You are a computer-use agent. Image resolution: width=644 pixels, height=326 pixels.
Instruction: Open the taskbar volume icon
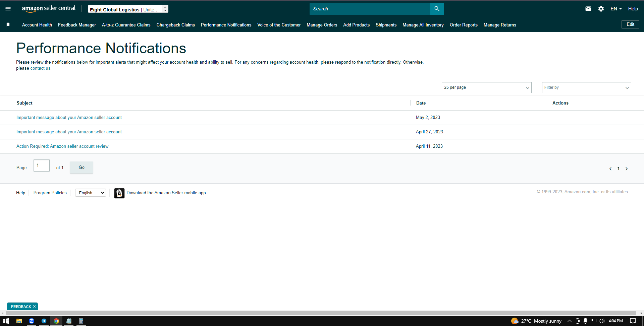click(x=602, y=321)
